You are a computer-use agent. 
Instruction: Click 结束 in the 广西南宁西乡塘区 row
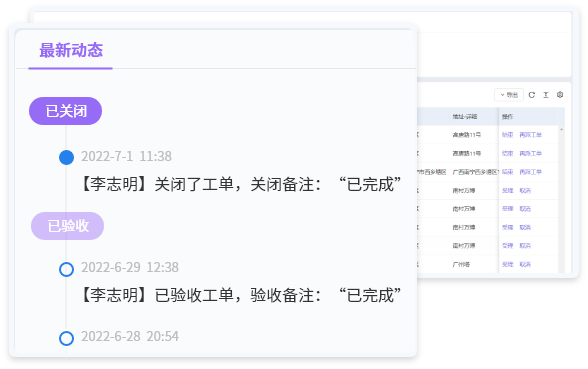(x=507, y=172)
